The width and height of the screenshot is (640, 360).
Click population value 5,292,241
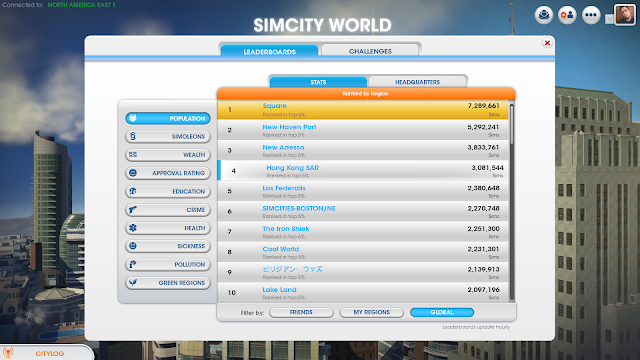tap(483, 127)
